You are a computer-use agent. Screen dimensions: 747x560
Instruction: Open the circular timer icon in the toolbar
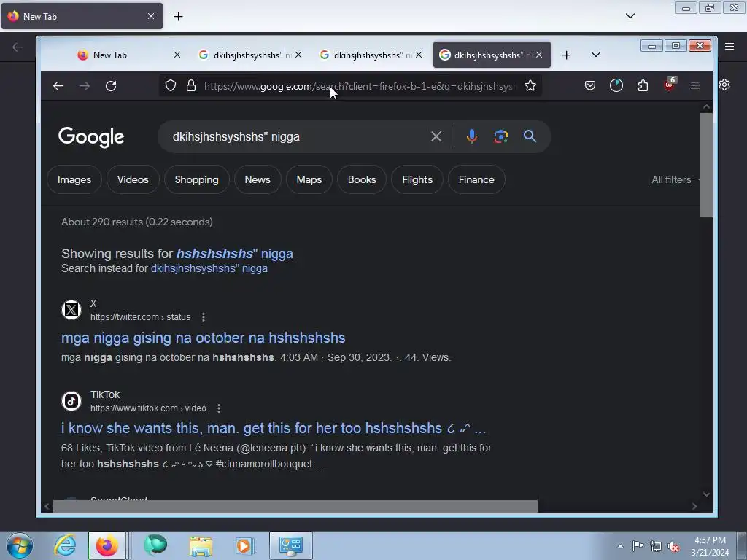point(616,86)
